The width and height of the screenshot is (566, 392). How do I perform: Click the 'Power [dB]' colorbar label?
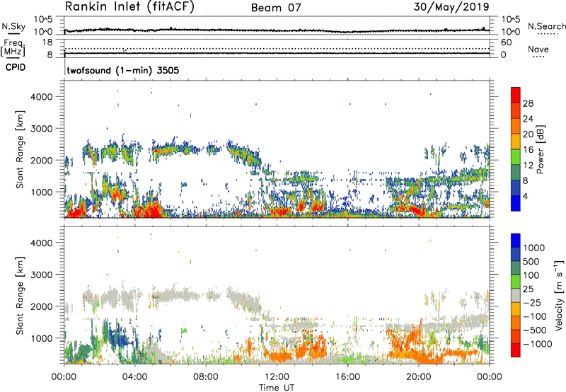[541, 149]
